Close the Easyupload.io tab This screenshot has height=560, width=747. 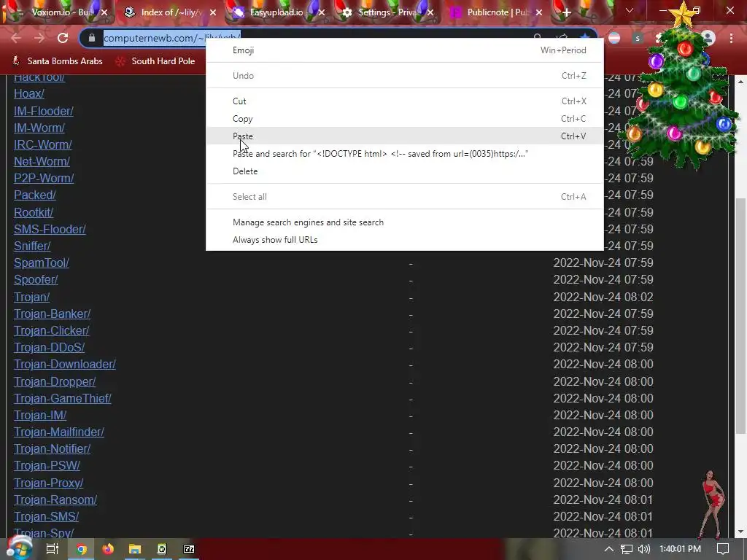(322, 12)
